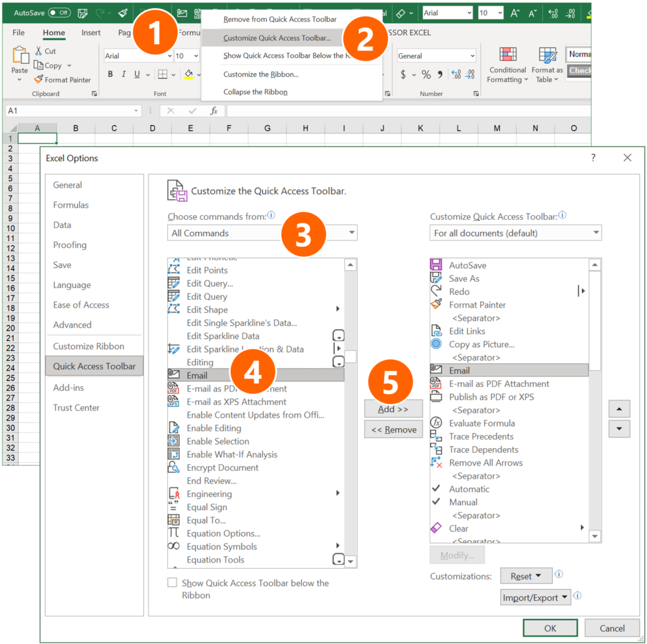Click Decrease Font Size in title bar
Image resolution: width=647 pixels, height=644 pixels.
533,13
